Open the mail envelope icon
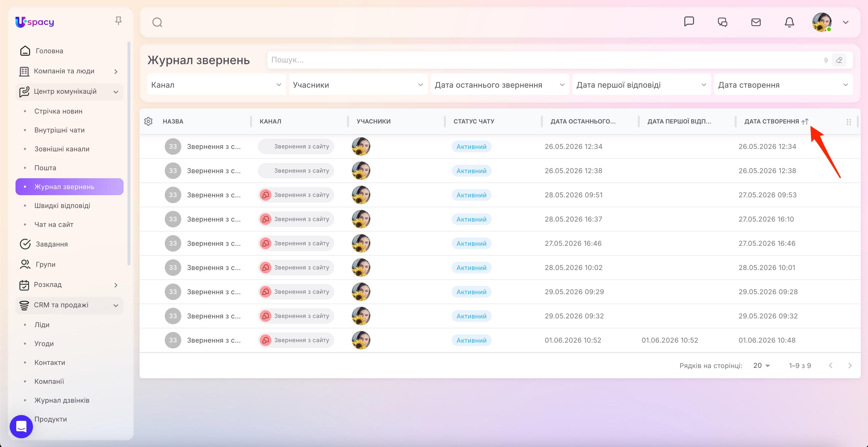868x447 pixels. 756,22
